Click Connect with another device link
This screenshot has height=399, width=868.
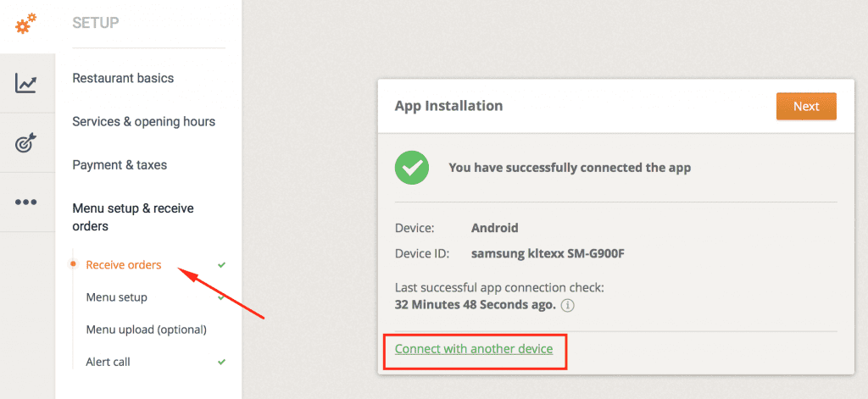pyautogui.click(x=474, y=349)
